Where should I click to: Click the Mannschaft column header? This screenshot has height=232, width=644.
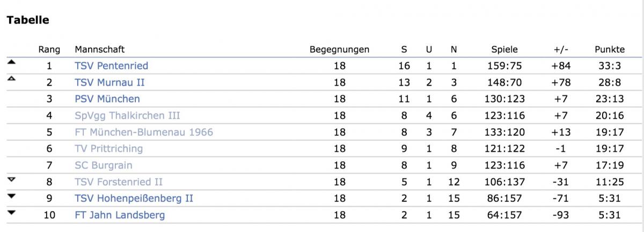pyautogui.click(x=99, y=49)
